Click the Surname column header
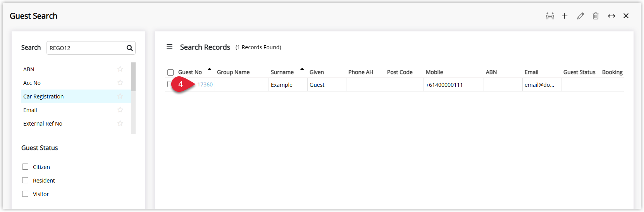Screen dimensions: 644x212 282,72
